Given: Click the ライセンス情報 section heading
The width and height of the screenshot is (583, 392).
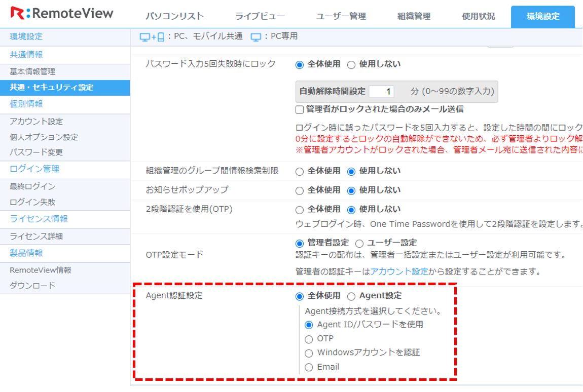Looking at the screenshot, I should tap(39, 219).
